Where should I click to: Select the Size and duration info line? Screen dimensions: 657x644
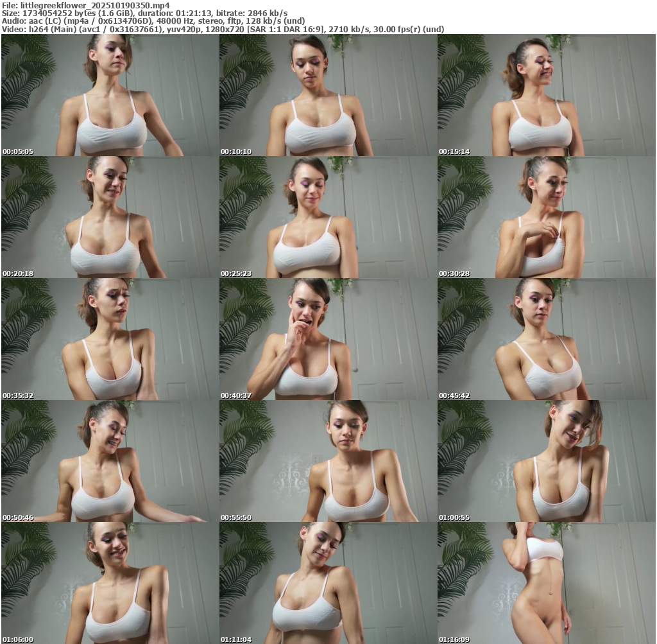144,13
